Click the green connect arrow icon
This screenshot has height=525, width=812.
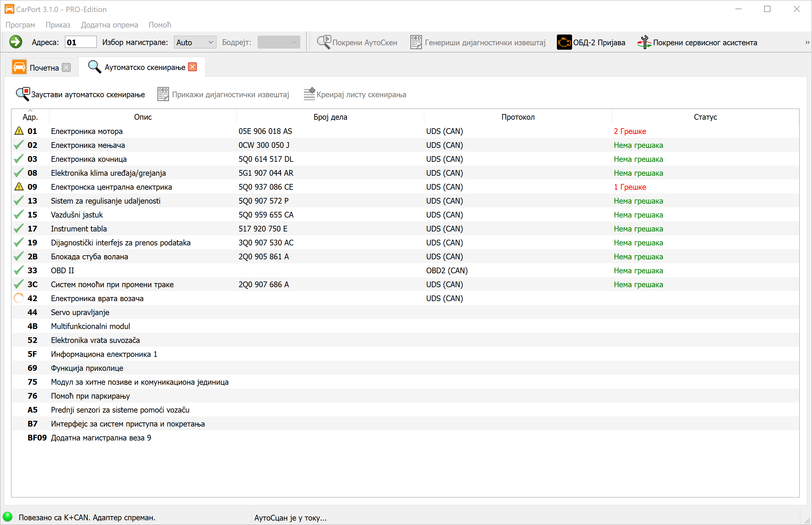16,42
